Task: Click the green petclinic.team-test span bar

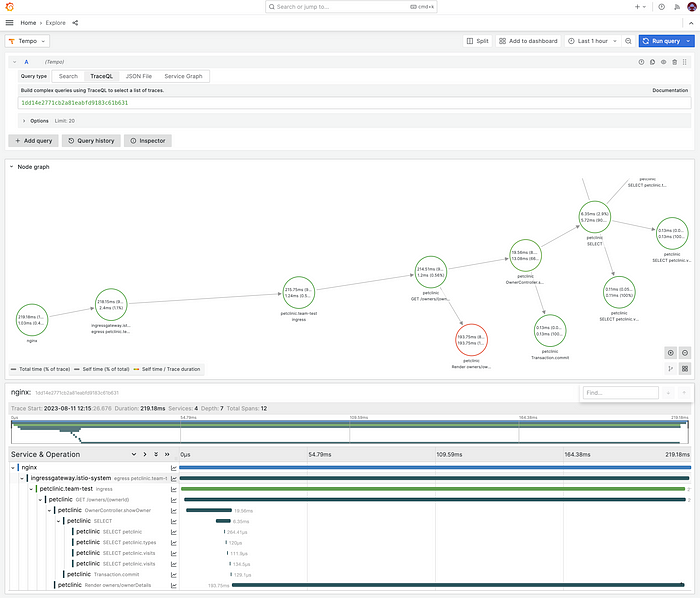Action: click(434, 489)
